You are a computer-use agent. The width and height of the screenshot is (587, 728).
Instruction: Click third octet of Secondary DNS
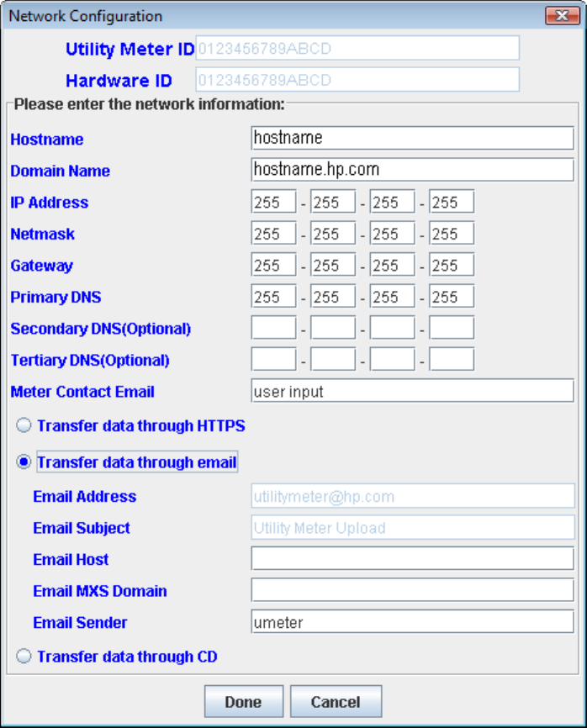(x=393, y=327)
